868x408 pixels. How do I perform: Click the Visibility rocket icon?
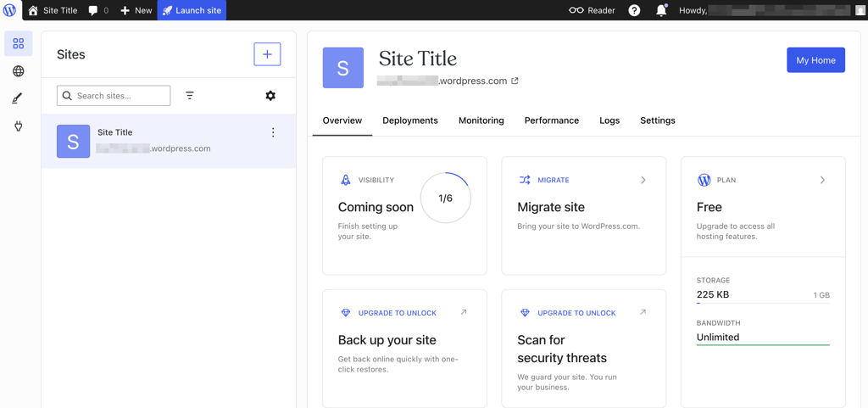coord(346,180)
